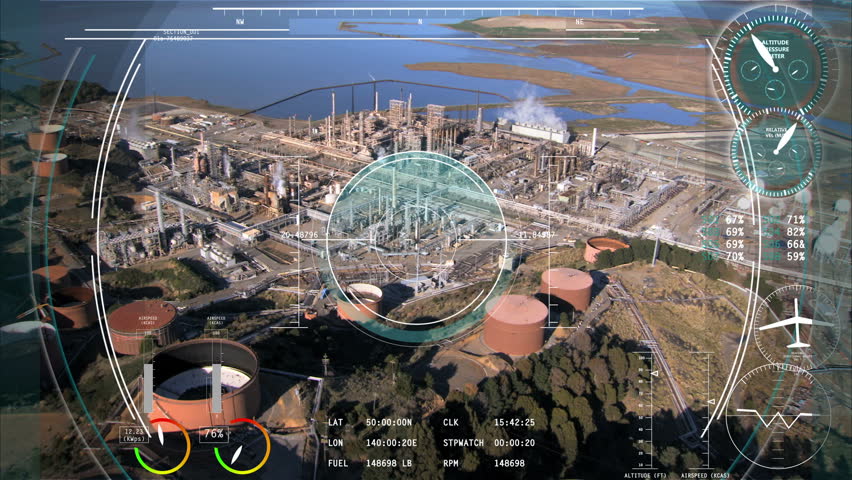The image size is (852, 480).
Task: Click the LAT label
Action: point(336,422)
